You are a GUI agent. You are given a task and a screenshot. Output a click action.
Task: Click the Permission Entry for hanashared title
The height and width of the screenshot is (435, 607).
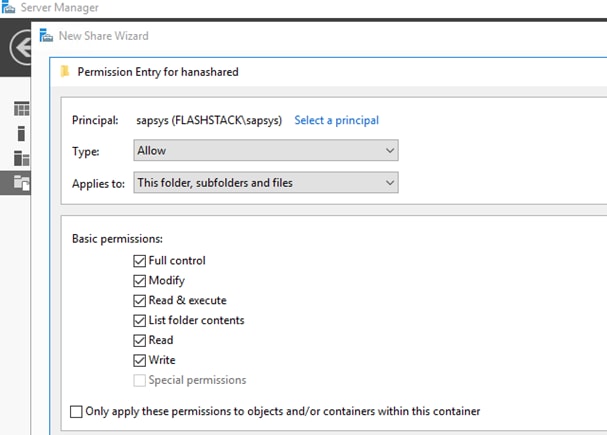[158, 72]
